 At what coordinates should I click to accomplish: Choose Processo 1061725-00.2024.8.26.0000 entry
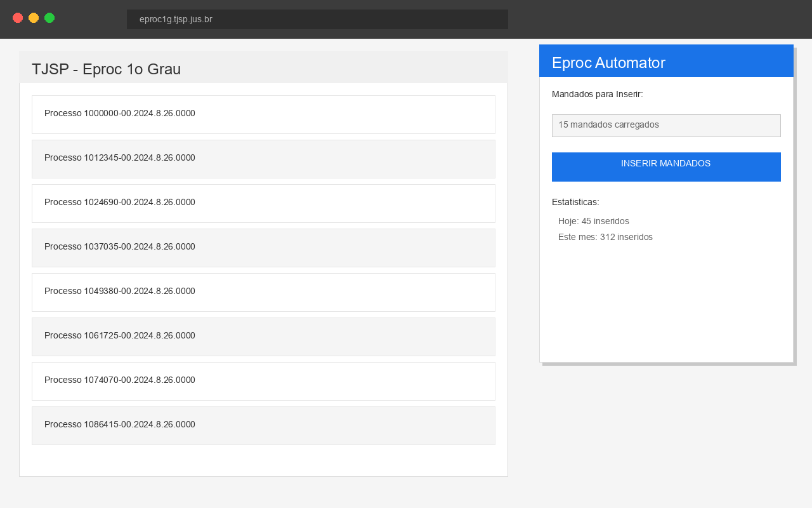click(263, 337)
